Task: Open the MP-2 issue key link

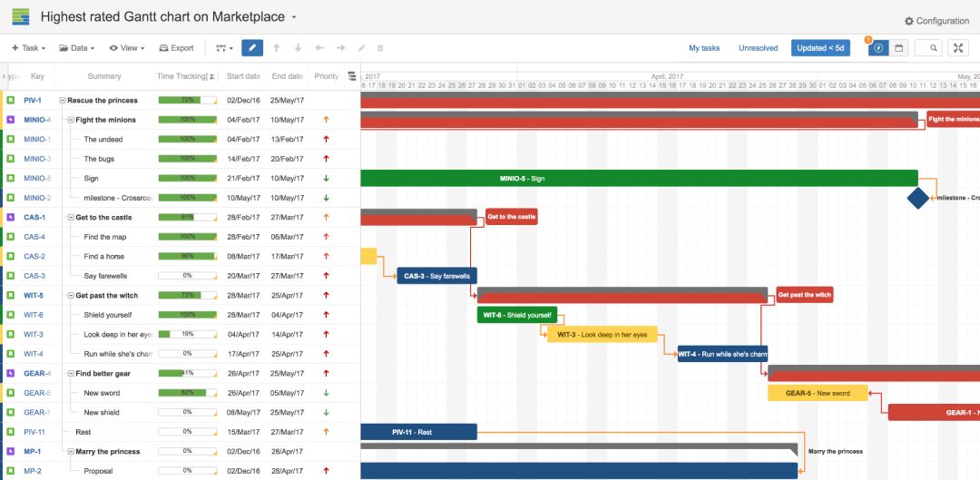Action: point(33,471)
